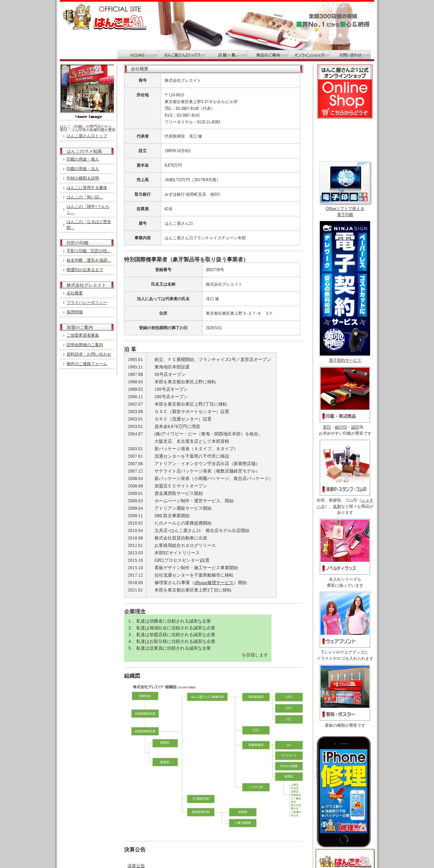The image size is (434, 868).
Task: Click the NINJA SIGN 電子契約 banner
Action: [x=345, y=288]
